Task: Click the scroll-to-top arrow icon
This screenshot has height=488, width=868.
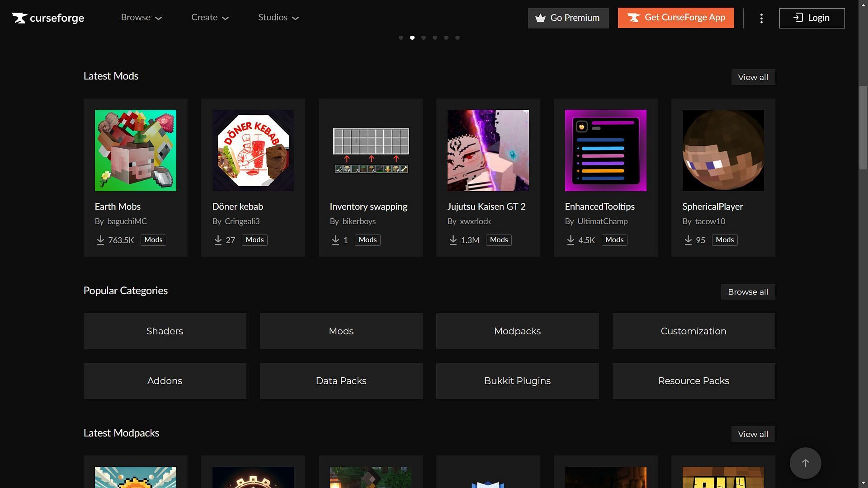Action: tap(806, 463)
